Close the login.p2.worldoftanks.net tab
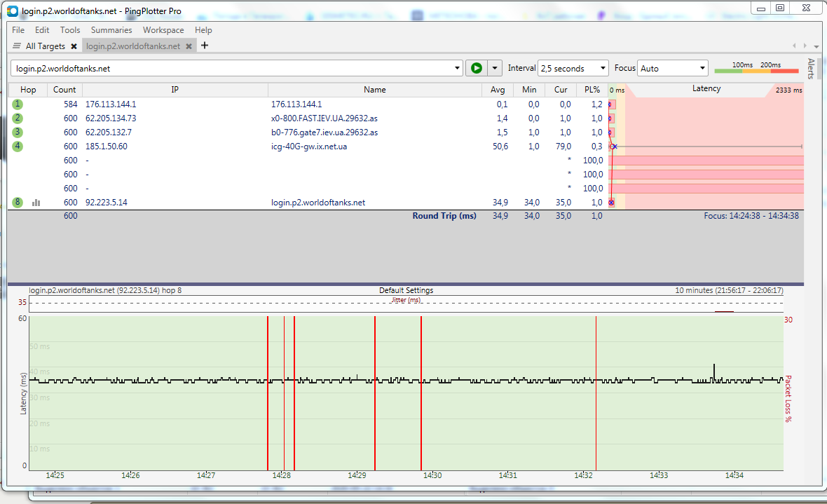This screenshot has height=504, width=827. pos(189,46)
